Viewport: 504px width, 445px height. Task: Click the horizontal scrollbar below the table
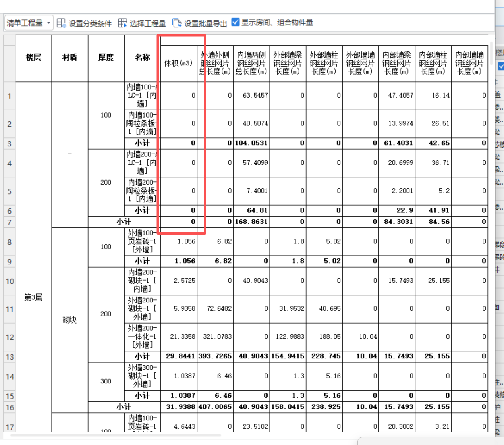(x=115, y=435)
